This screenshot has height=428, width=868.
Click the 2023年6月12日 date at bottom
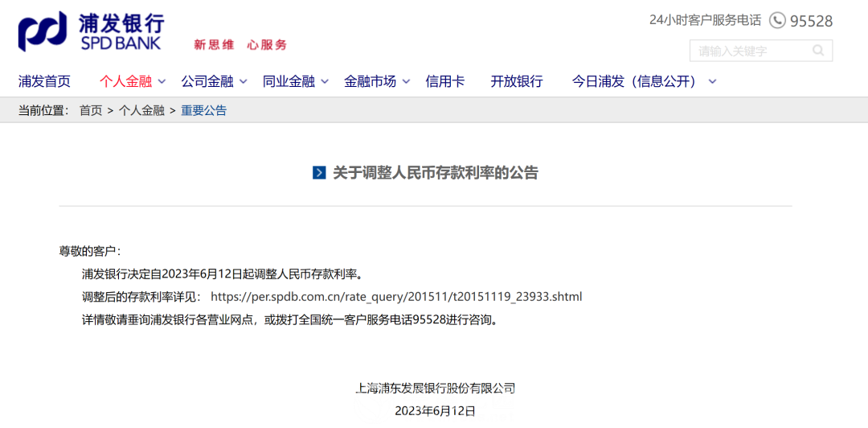point(435,411)
